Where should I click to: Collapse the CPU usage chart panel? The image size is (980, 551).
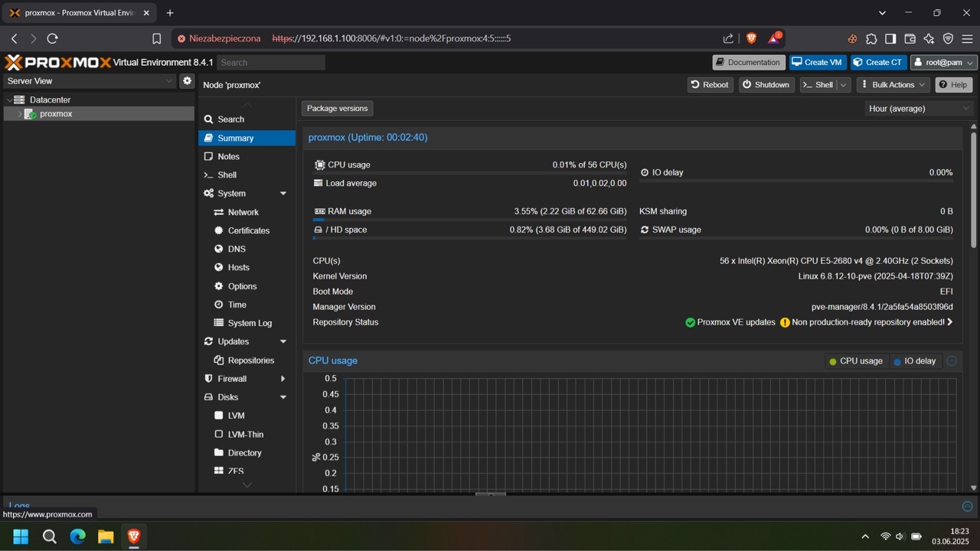point(952,360)
